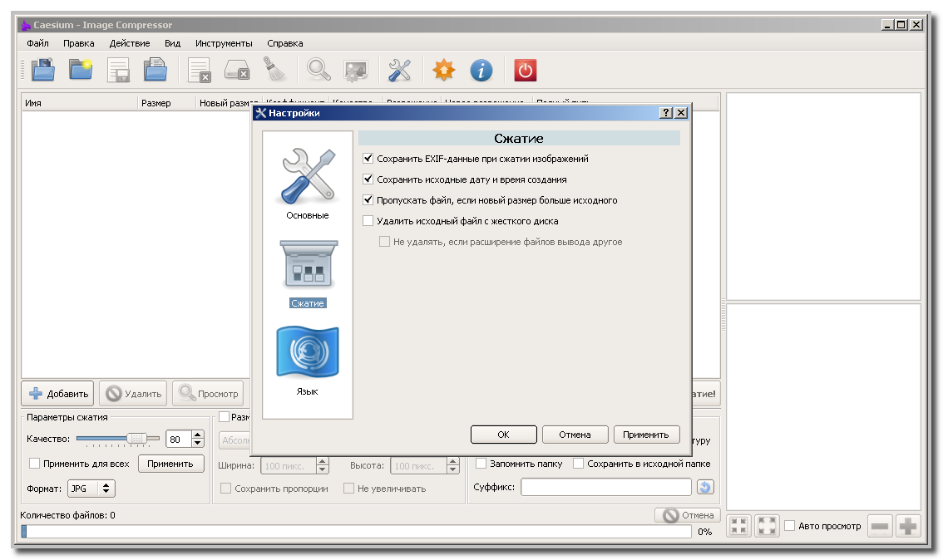Open the Действие menu
The height and width of the screenshot is (560, 943).
pos(130,43)
